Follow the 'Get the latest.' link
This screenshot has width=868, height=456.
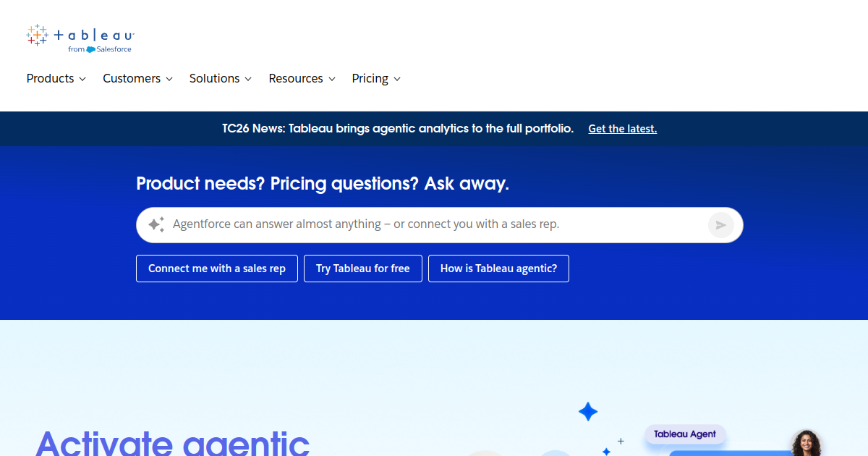click(x=623, y=129)
